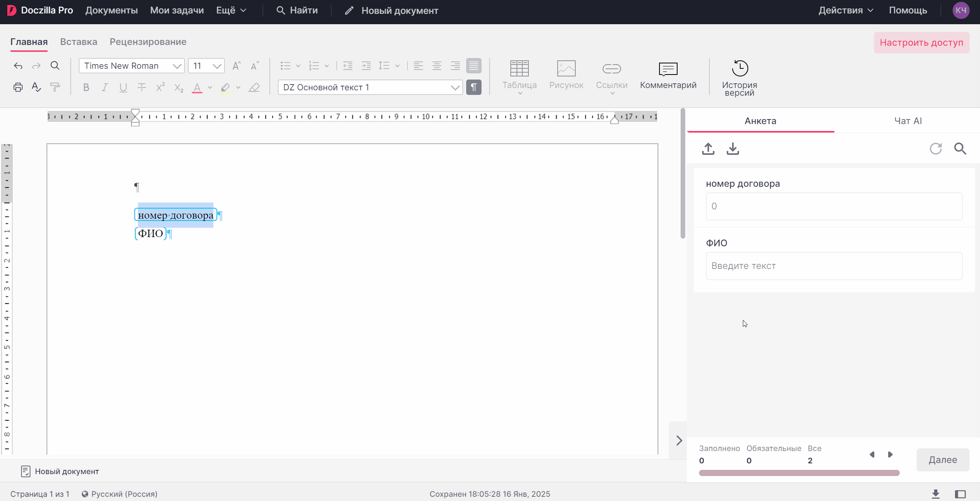Insert a picture via Рисунок icon
This screenshot has width=980, height=501.
[x=566, y=75]
